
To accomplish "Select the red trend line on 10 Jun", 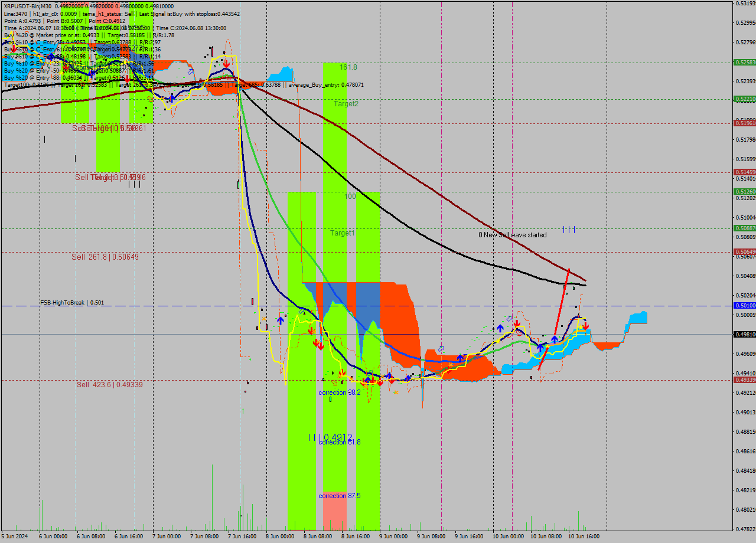I will click(x=554, y=319).
